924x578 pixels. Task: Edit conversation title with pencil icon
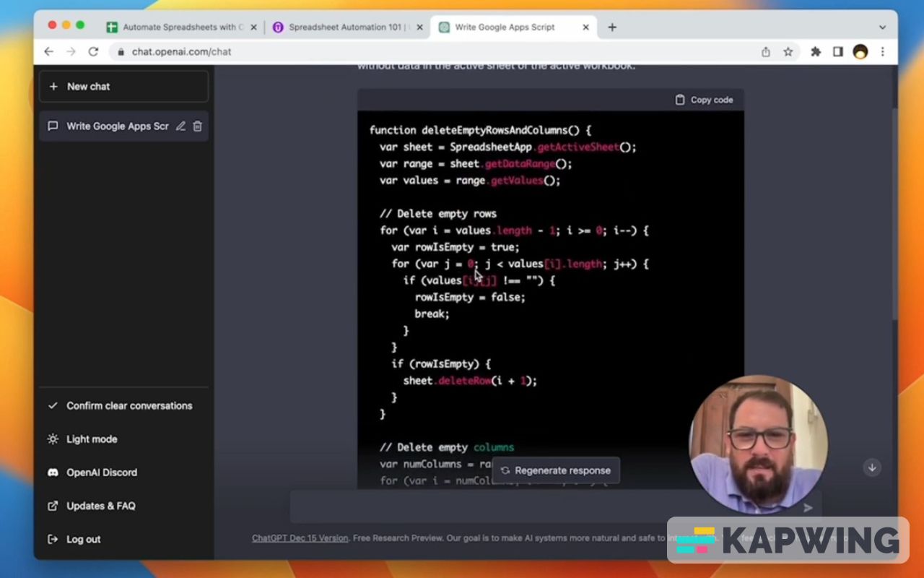(x=180, y=126)
